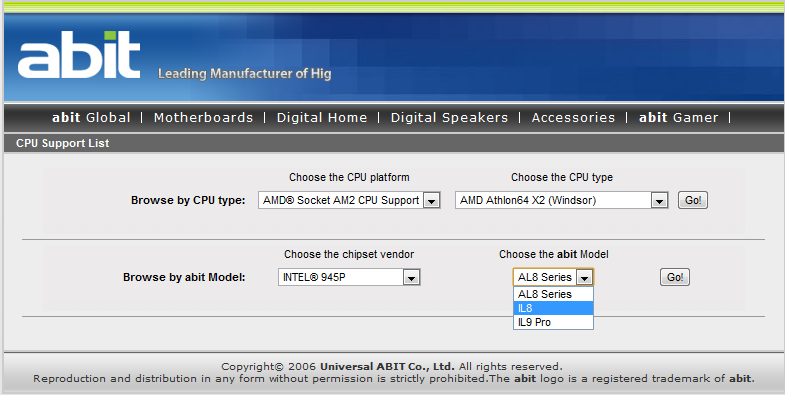Click the AL8 Series selected model field
785x395 pixels.
pyautogui.click(x=553, y=277)
